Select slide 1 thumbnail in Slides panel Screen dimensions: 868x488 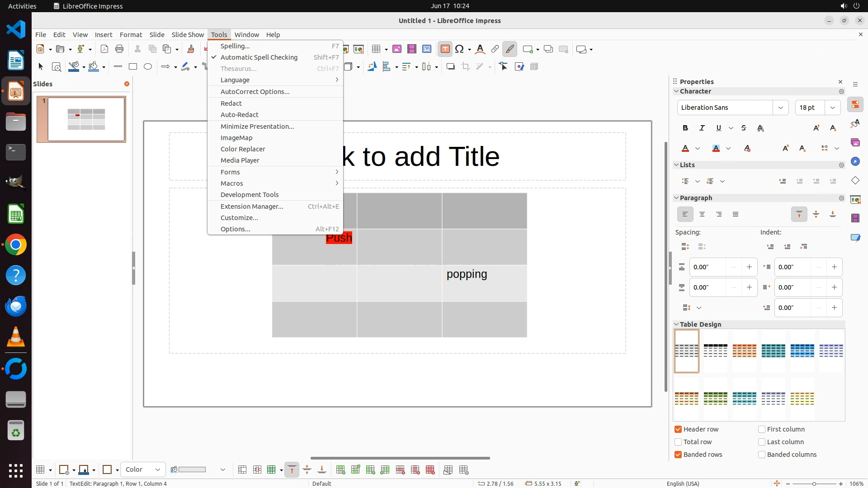(x=86, y=119)
